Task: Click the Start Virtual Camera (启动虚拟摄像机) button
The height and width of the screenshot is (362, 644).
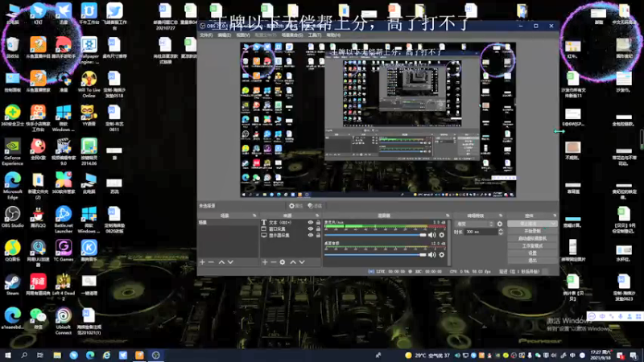Action: (532, 238)
